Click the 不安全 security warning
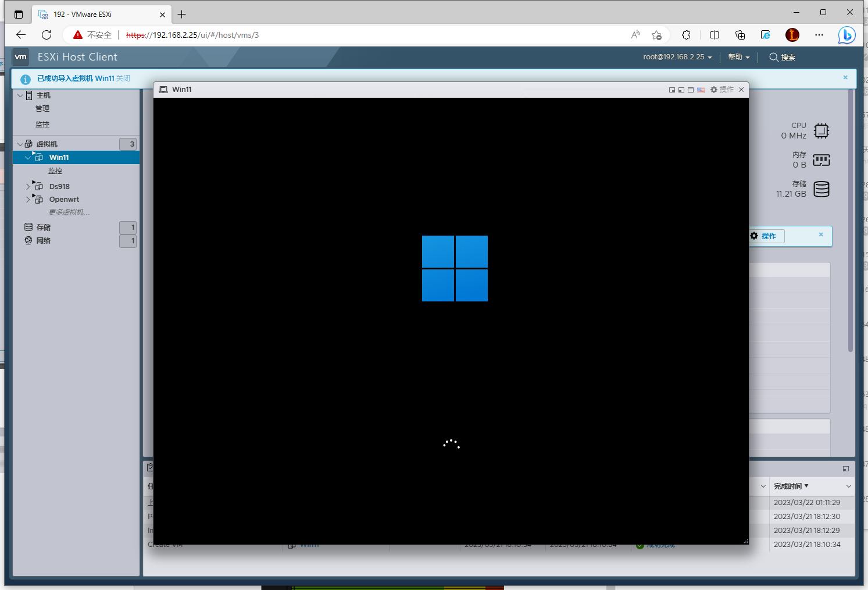Screen dimensions: 868x590 tap(92, 35)
